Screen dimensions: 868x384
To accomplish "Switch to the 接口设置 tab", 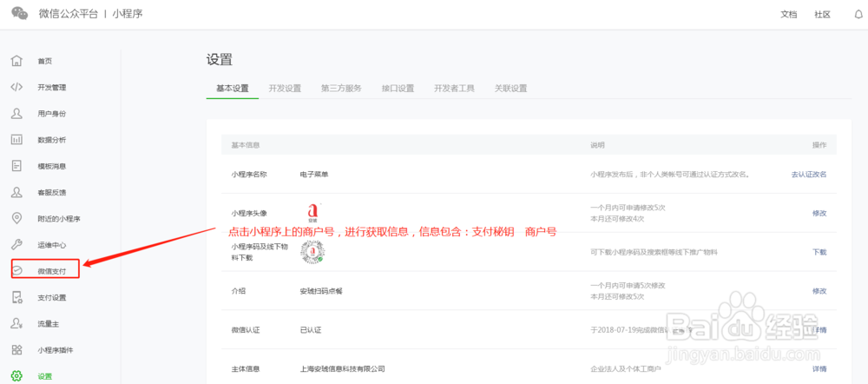I will click(x=398, y=88).
